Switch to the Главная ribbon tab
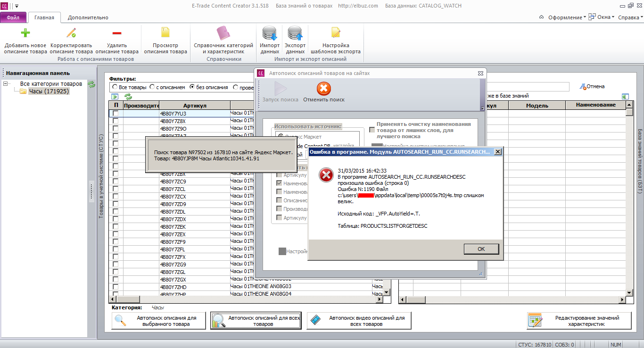This screenshot has width=644, height=348. pyautogui.click(x=44, y=17)
